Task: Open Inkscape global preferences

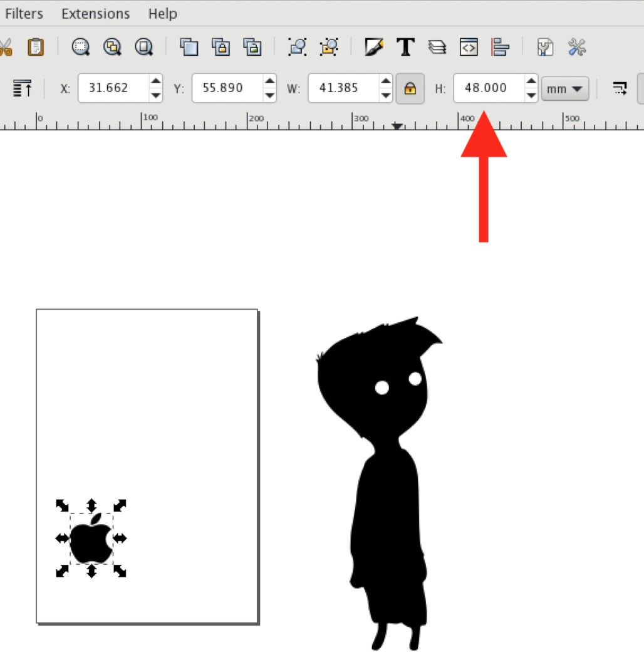Action: (x=577, y=47)
